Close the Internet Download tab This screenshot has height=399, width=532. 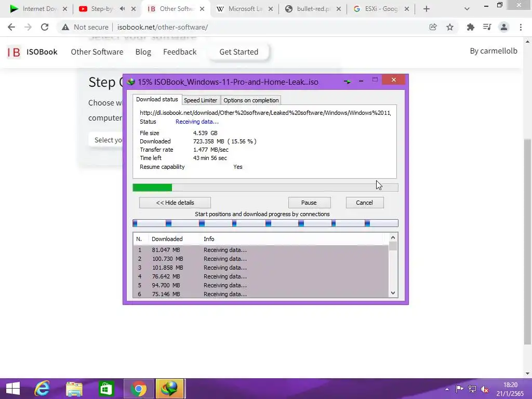[65, 9]
